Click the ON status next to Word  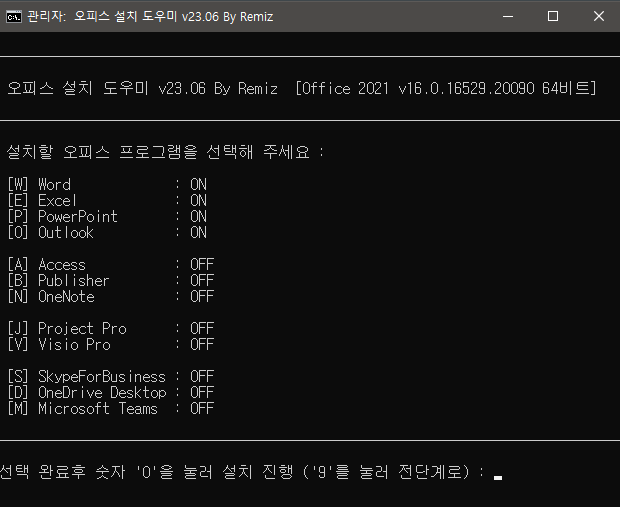pyautogui.click(x=198, y=184)
